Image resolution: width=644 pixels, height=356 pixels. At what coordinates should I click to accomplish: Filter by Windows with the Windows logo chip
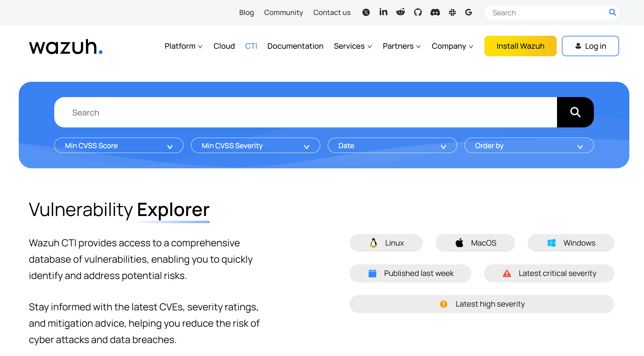click(571, 243)
